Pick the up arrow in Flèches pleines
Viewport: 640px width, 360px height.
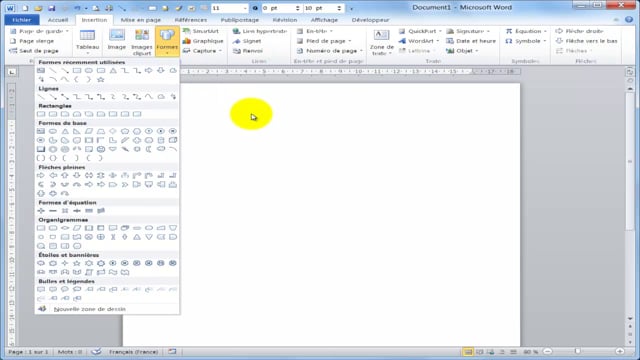point(65,176)
